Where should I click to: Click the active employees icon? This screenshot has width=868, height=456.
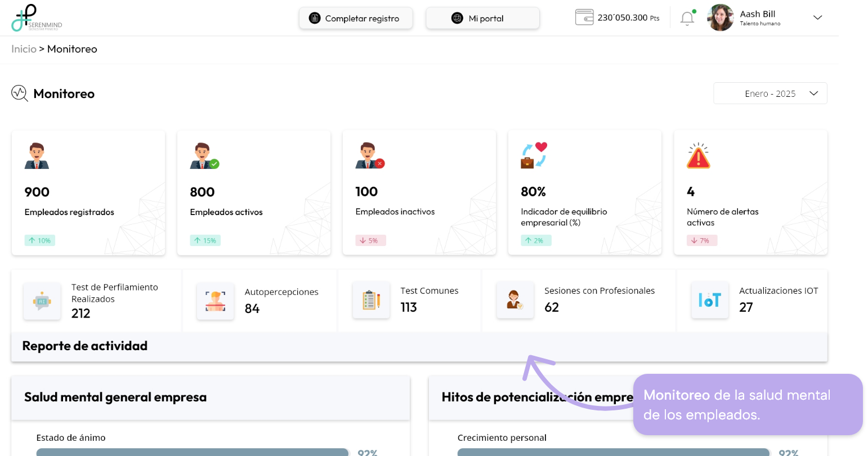click(204, 156)
